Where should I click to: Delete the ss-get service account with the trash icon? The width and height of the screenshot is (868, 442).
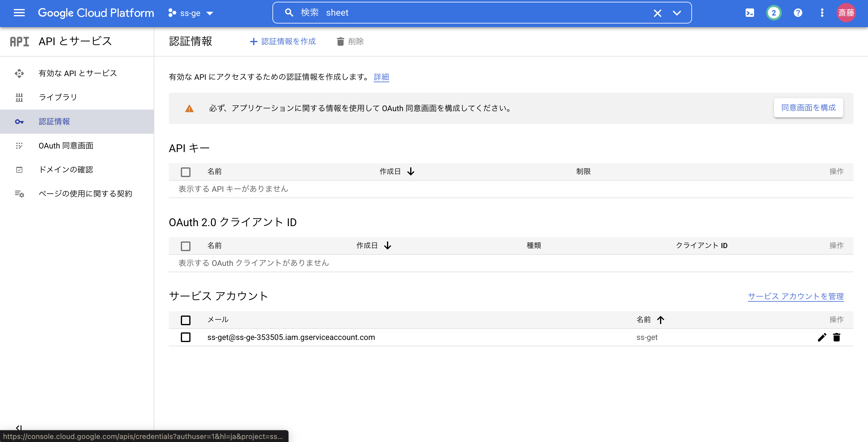click(x=837, y=337)
